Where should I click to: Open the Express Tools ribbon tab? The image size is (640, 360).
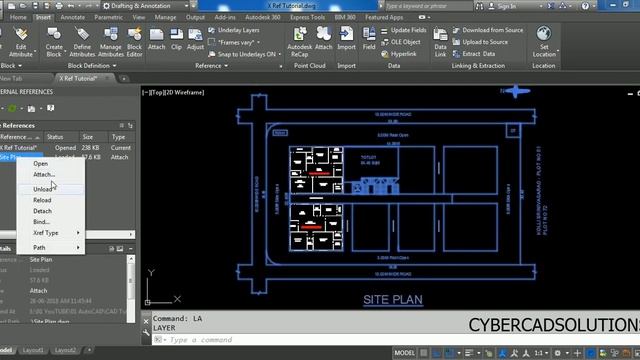(x=307, y=18)
